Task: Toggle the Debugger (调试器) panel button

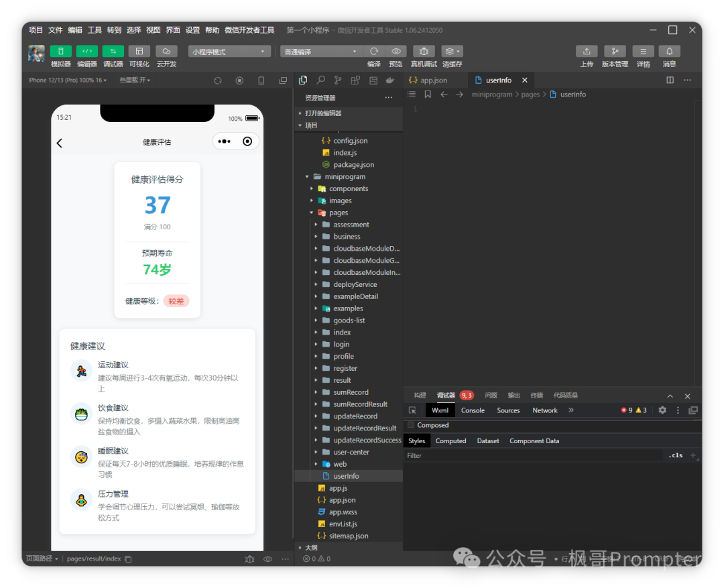Action: tap(113, 52)
